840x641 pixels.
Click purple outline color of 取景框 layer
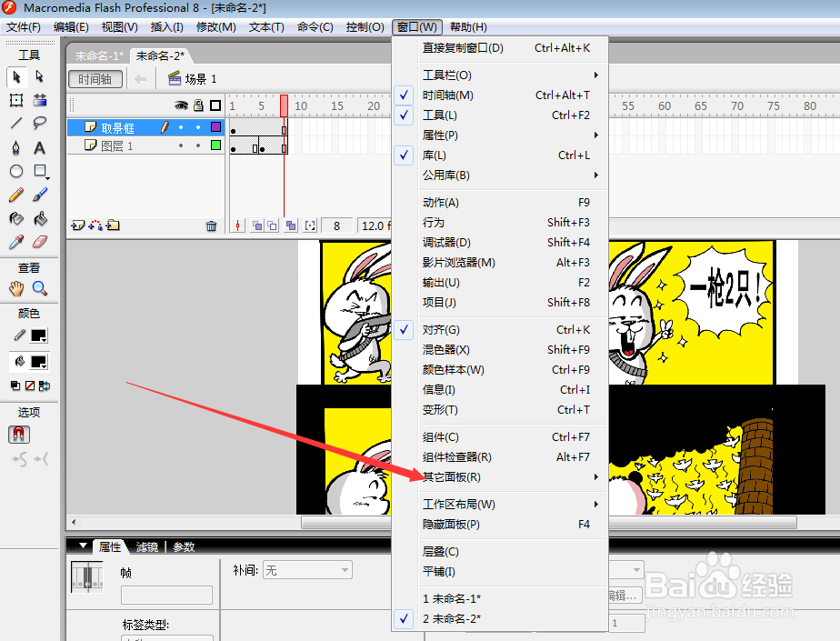(x=215, y=127)
